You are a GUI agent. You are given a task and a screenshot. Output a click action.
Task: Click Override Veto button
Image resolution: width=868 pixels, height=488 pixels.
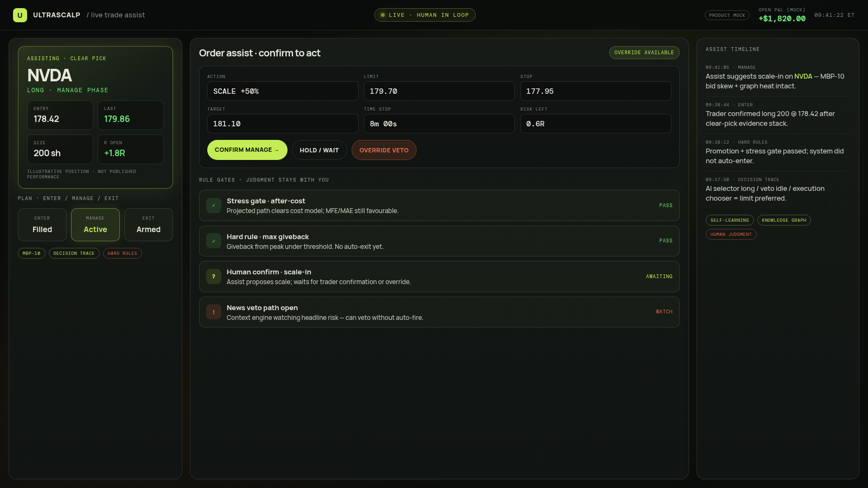[384, 150]
